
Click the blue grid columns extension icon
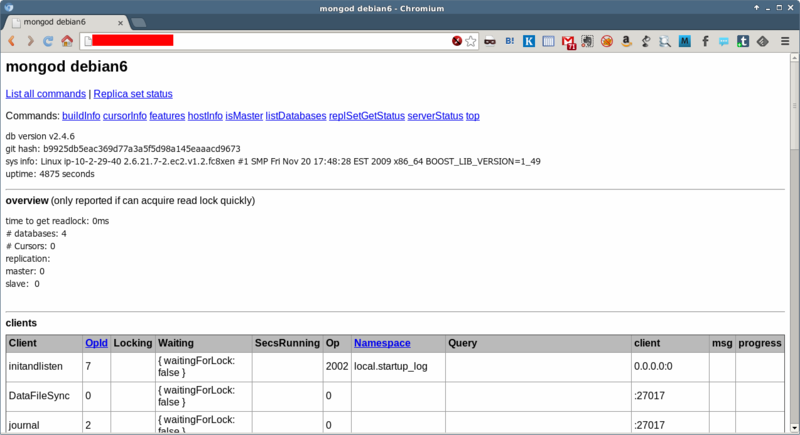pos(548,41)
